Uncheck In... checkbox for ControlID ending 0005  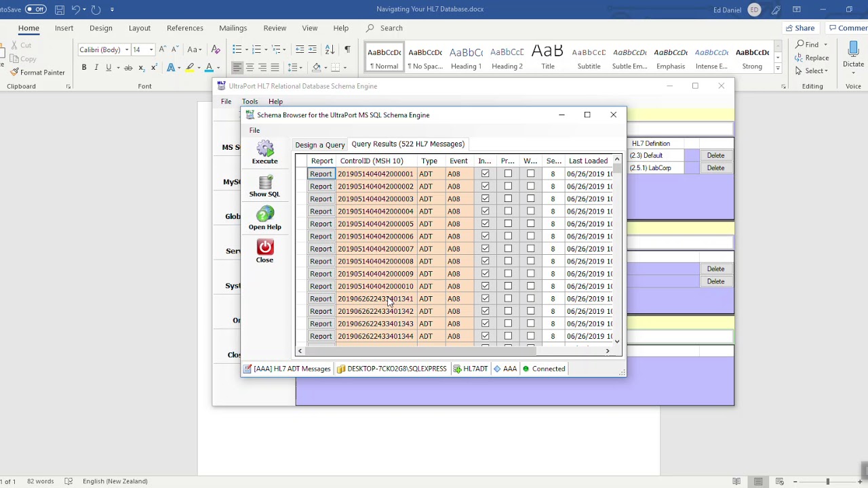(x=485, y=224)
